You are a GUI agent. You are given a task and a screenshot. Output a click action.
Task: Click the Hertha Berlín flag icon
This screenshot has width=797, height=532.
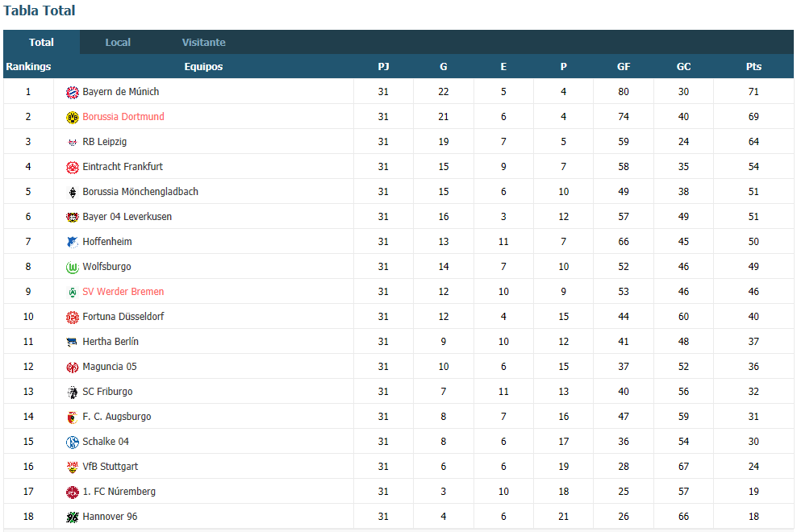[x=72, y=342]
